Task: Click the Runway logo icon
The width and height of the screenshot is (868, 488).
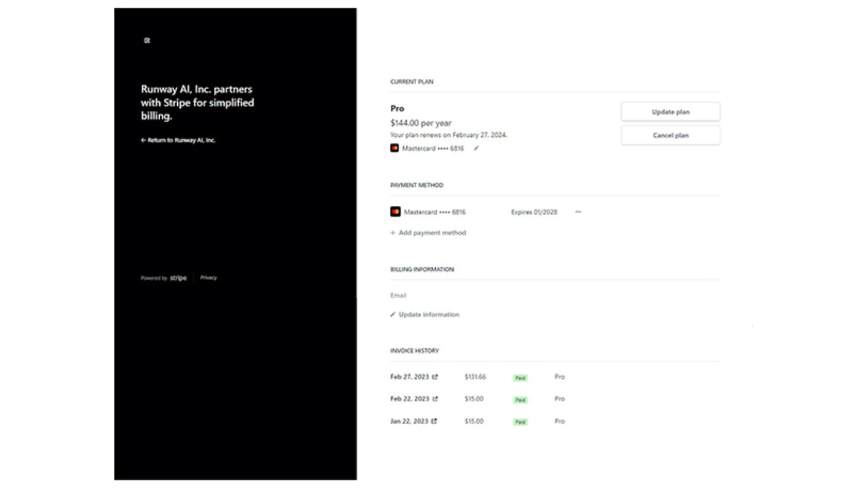Action: [x=147, y=40]
